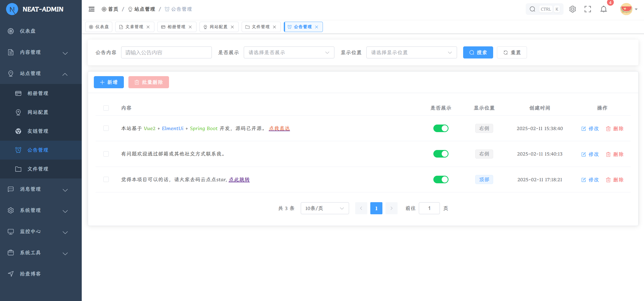The image size is (644, 301).
Task: Disable display switch for the first announcement
Action: pyautogui.click(x=441, y=128)
